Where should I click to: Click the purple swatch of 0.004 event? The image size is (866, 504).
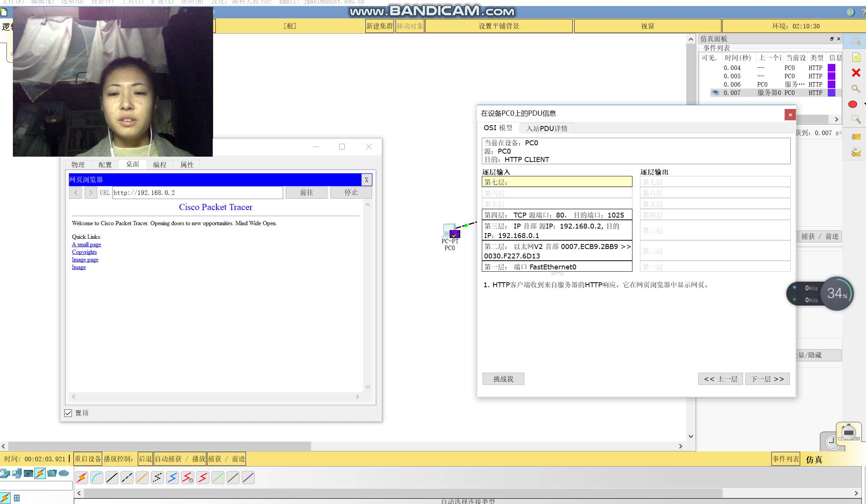click(x=831, y=68)
